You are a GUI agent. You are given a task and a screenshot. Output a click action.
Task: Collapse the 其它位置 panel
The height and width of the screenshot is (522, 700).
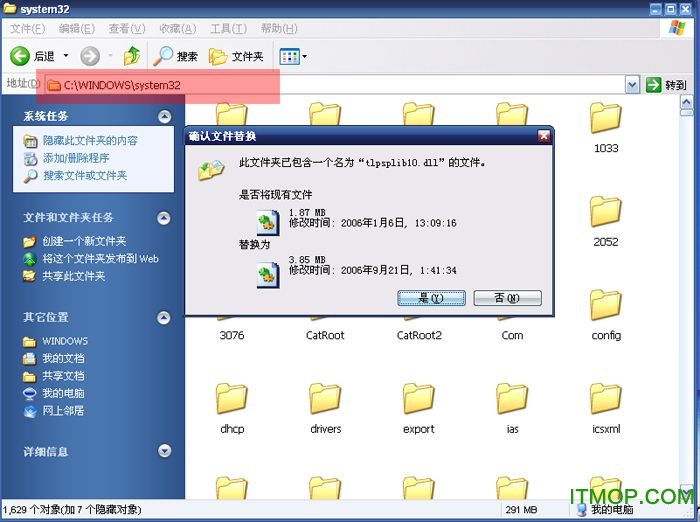tap(164, 317)
